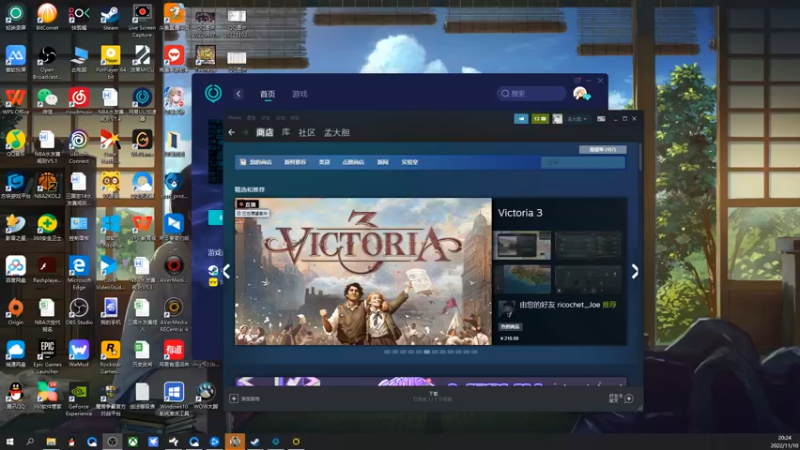Open the taskbar search magnifier
800x450 pixels.
(x=30, y=442)
